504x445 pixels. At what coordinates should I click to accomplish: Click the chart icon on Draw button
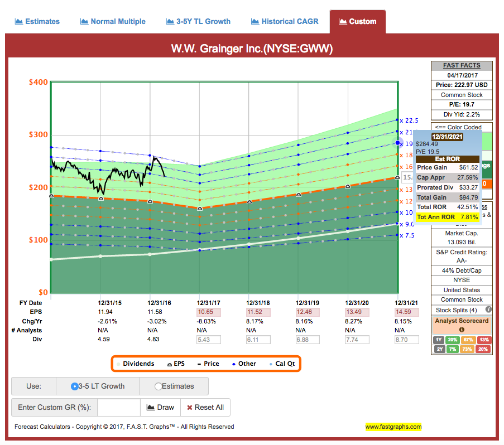click(x=151, y=407)
